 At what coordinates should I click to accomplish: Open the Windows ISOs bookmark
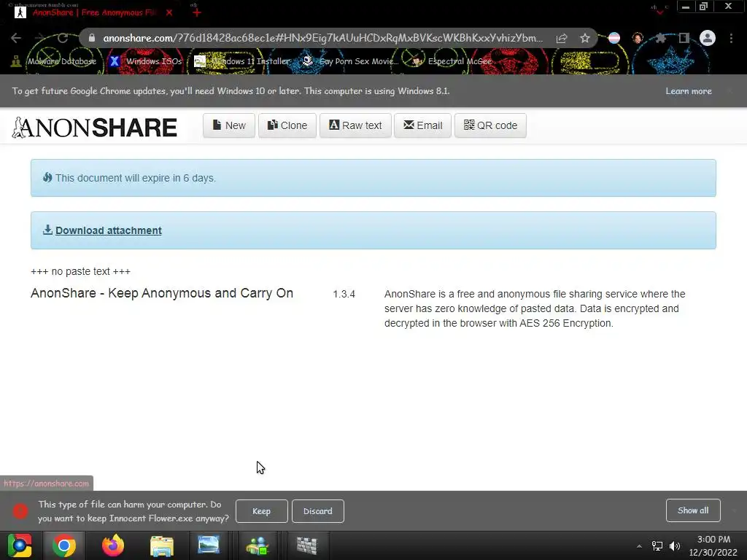click(x=146, y=61)
